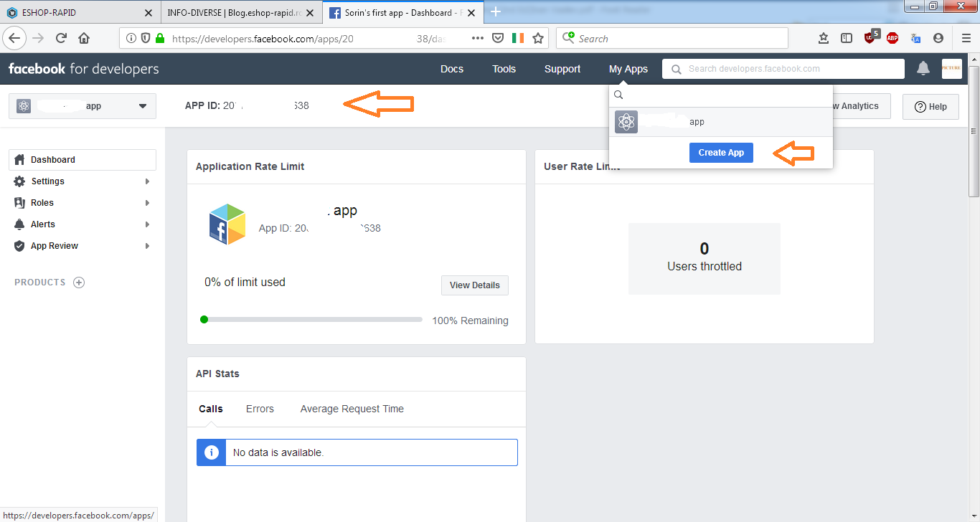The width and height of the screenshot is (980, 522).
Task: Click the uBlock shield extension icon
Action: [871, 37]
